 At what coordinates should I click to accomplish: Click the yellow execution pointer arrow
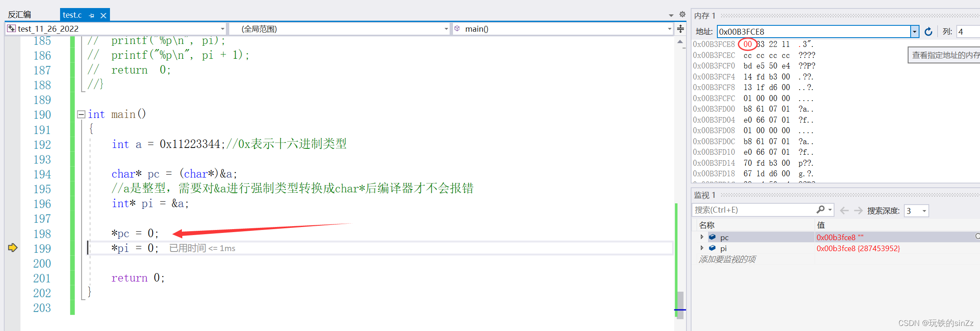[13, 248]
